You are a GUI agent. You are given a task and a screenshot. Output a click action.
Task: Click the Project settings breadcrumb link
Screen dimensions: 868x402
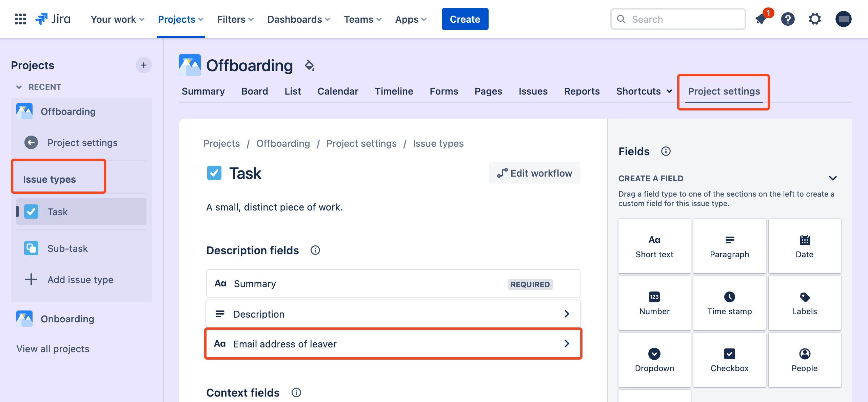point(361,143)
